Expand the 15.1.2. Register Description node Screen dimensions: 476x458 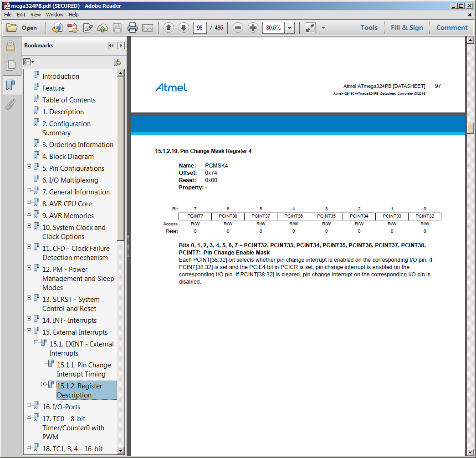pyautogui.click(x=43, y=384)
